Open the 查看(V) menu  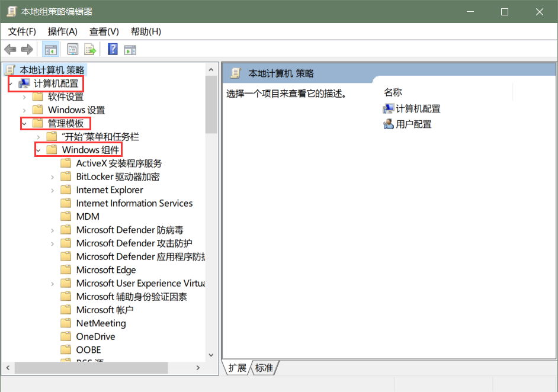coord(104,31)
